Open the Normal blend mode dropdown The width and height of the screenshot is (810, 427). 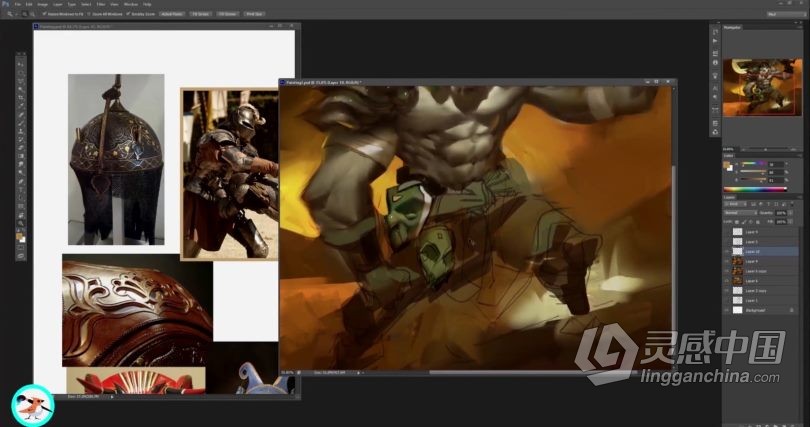click(741, 213)
